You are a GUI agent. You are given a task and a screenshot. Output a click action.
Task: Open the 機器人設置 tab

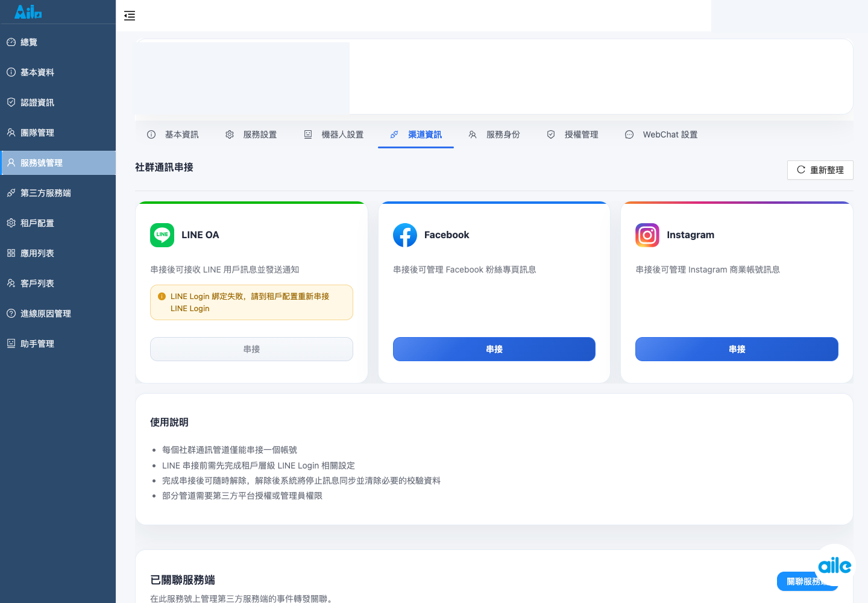click(x=333, y=134)
